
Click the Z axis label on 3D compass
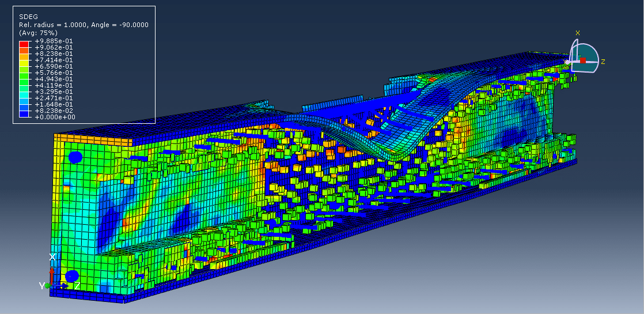(x=603, y=62)
